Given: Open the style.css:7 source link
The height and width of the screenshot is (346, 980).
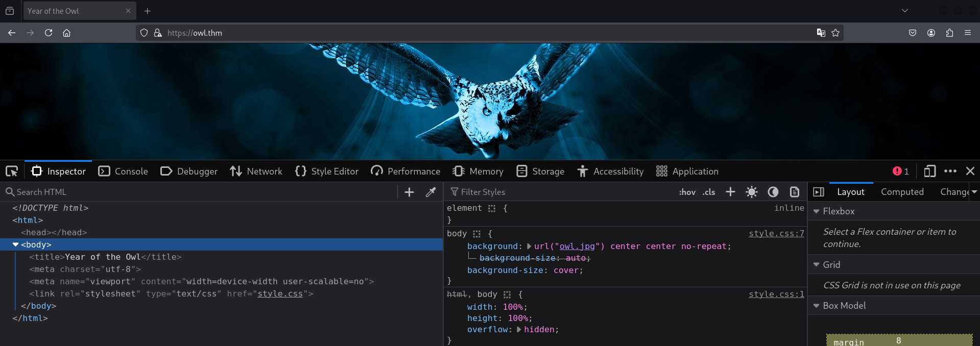Looking at the screenshot, I should [x=776, y=234].
